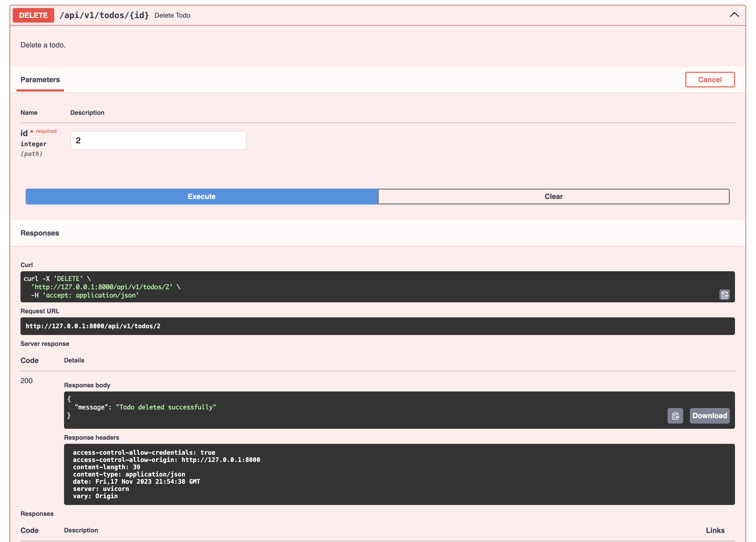The image size is (756, 542).
Task: Click the /api/v1/todos/{id} endpoint path
Action: coord(104,15)
